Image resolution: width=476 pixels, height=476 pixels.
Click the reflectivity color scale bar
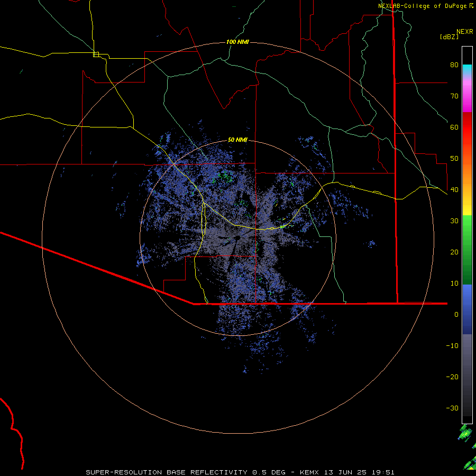[467, 235]
